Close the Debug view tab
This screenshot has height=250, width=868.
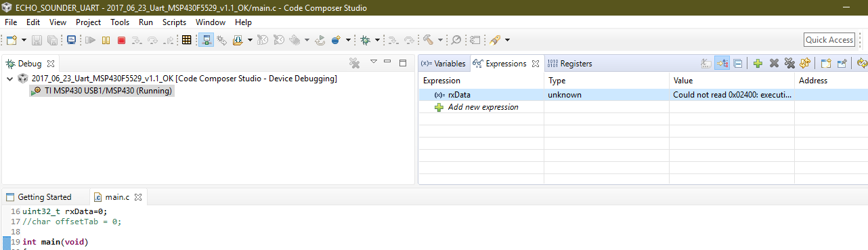(51, 64)
